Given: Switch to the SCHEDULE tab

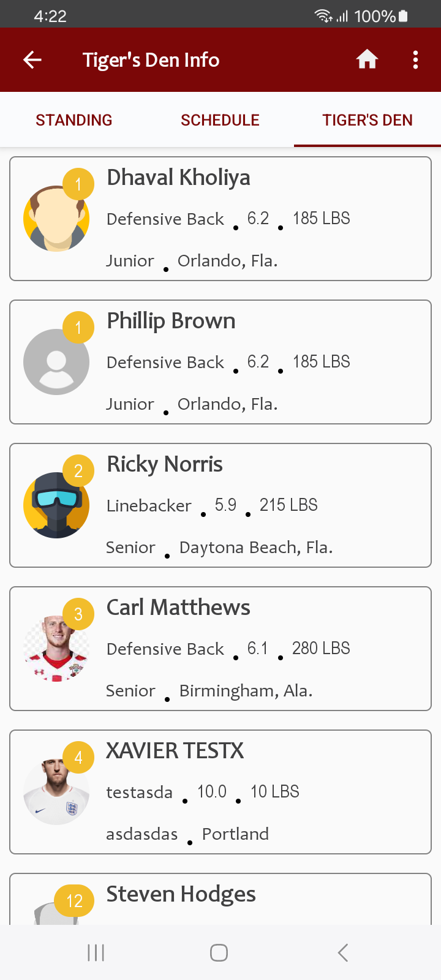Looking at the screenshot, I should tap(220, 120).
